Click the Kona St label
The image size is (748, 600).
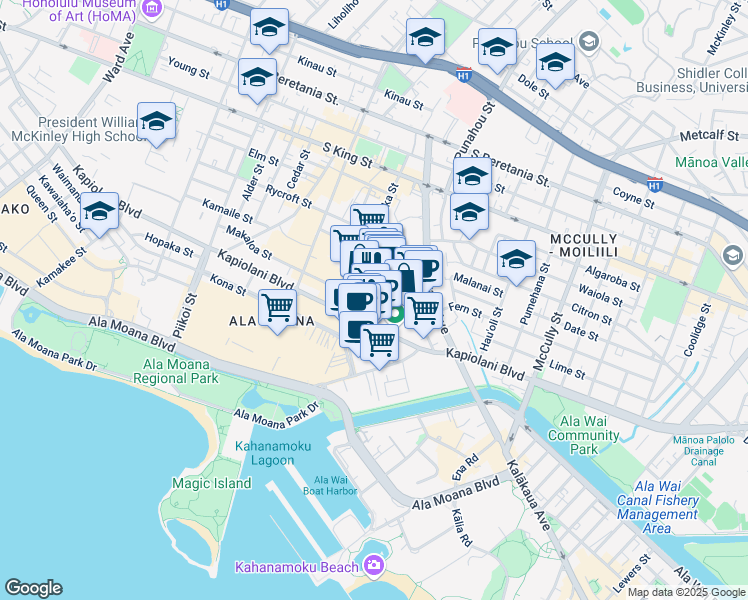coord(228,285)
